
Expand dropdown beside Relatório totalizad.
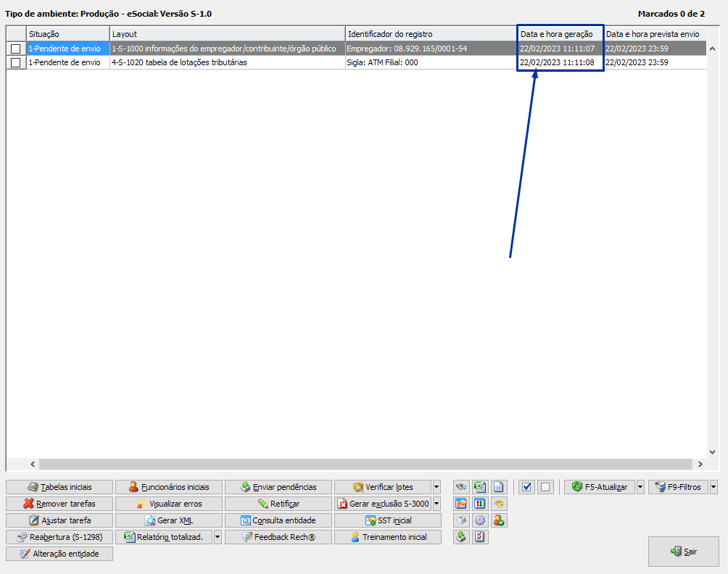point(218,537)
